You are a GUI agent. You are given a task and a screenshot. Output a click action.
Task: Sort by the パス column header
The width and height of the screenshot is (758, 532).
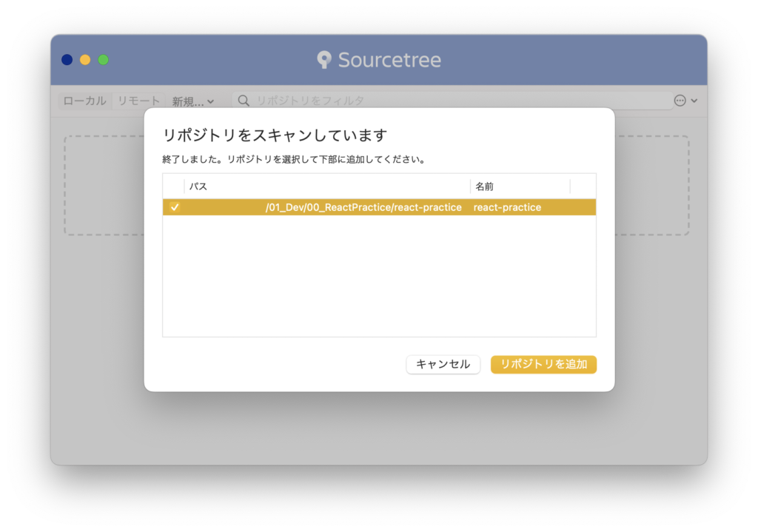pyautogui.click(x=326, y=186)
